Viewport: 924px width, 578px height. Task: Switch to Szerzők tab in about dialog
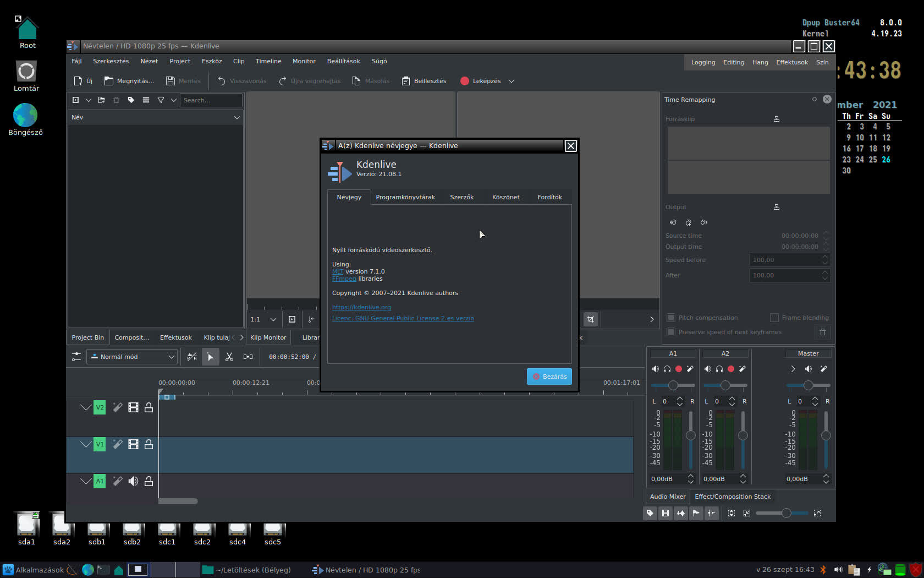coord(462,197)
